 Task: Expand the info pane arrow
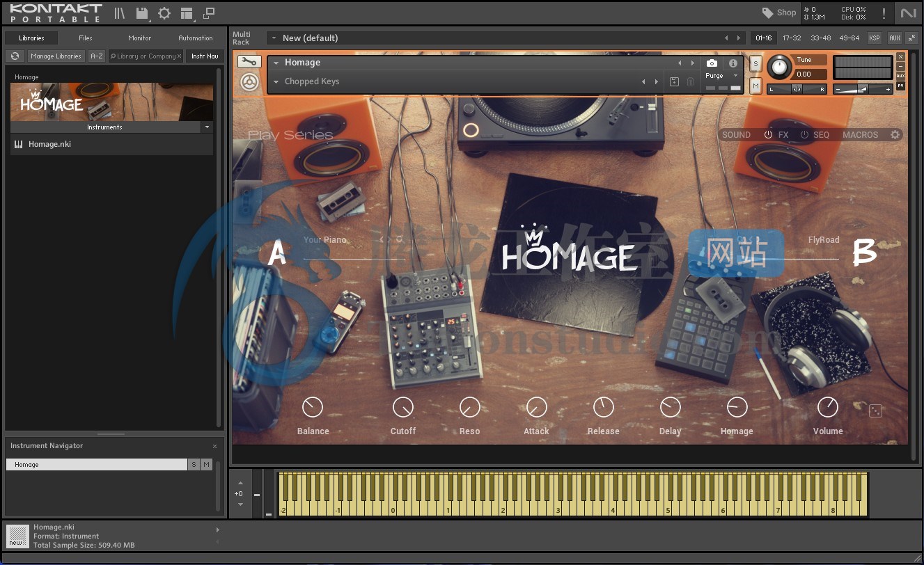pos(217,530)
